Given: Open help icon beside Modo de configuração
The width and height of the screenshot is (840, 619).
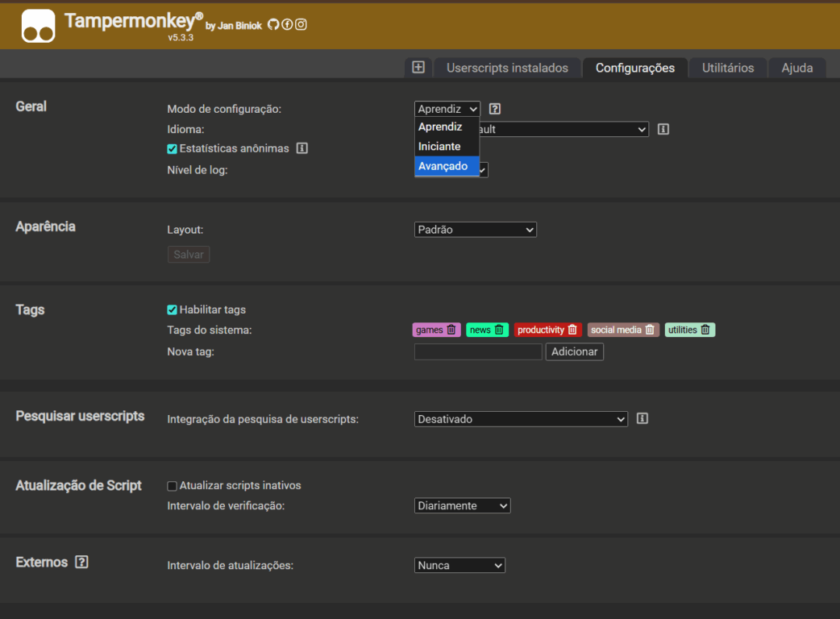Looking at the screenshot, I should coord(495,109).
